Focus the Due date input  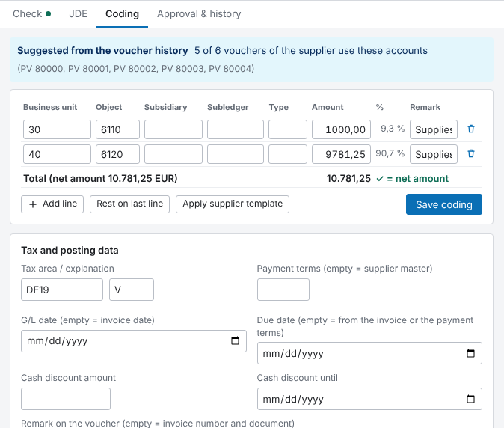369,353
